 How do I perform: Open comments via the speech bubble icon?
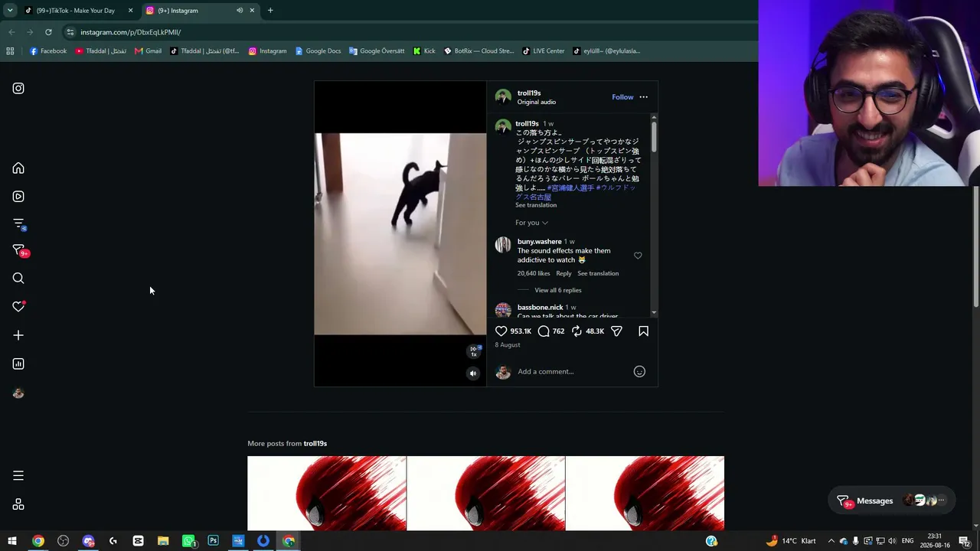[544, 331]
